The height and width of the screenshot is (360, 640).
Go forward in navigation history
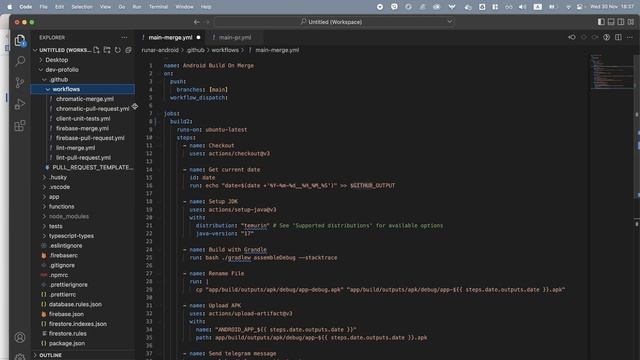point(207,22)
